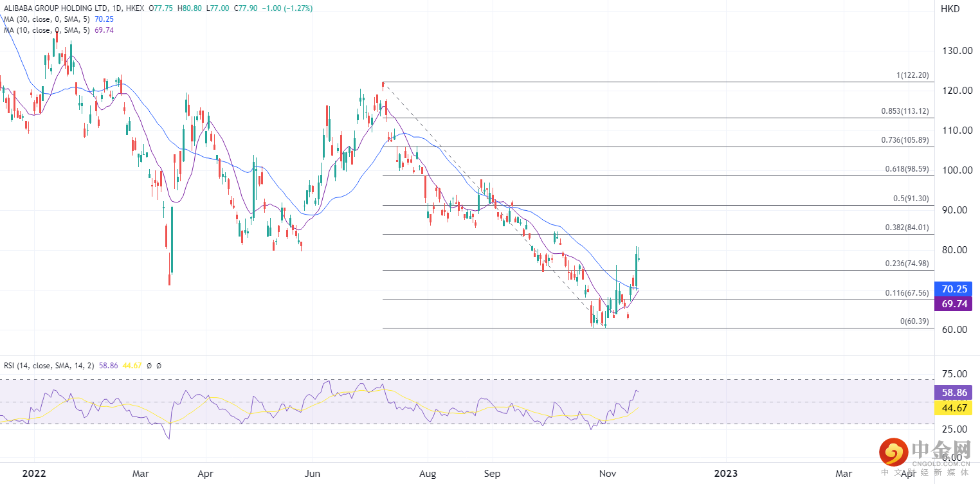Select the MA 10 indicator legend
Viewport: 980px width, 484px height.
point(59,30)
